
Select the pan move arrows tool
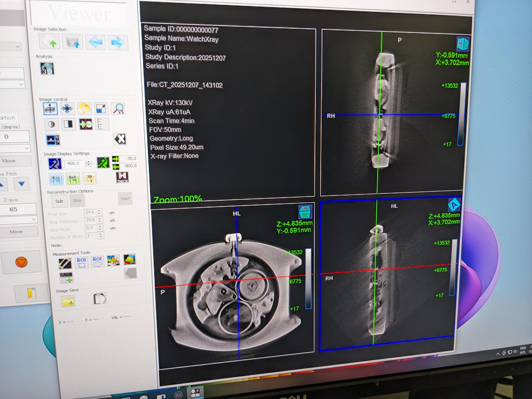tap(67, 108)
